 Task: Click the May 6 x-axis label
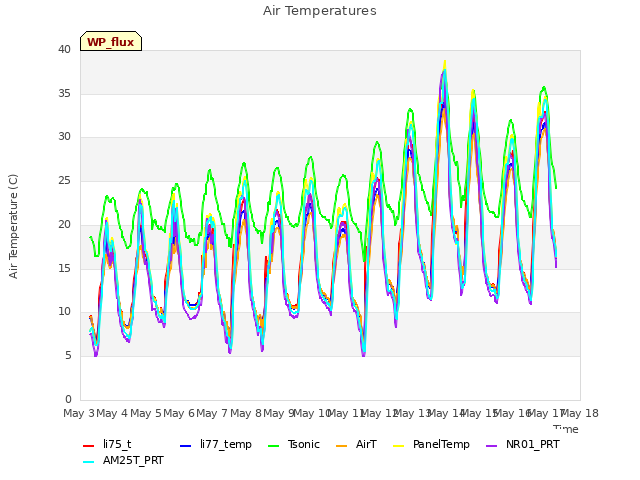point(179,413)
